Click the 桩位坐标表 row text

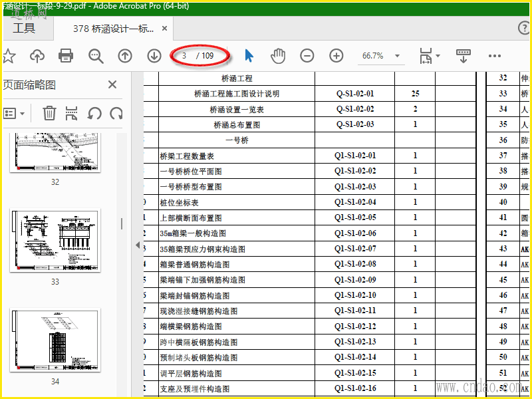point(179,203)
